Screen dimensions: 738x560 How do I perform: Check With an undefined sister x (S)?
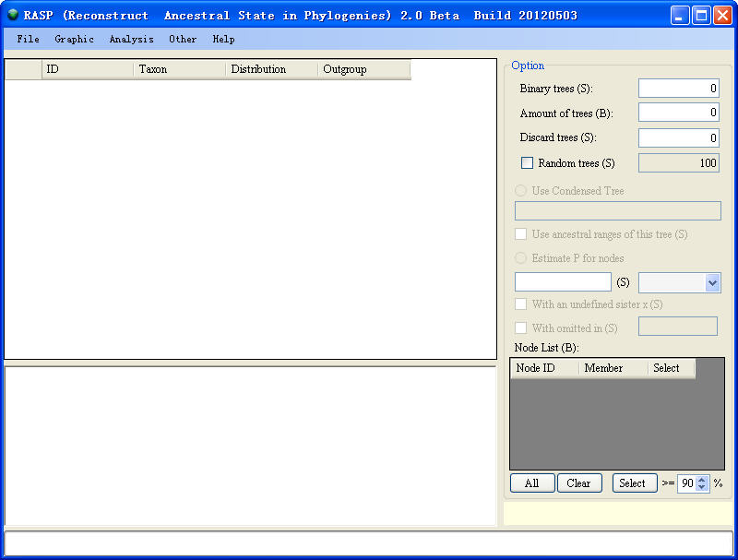[520, 304]
